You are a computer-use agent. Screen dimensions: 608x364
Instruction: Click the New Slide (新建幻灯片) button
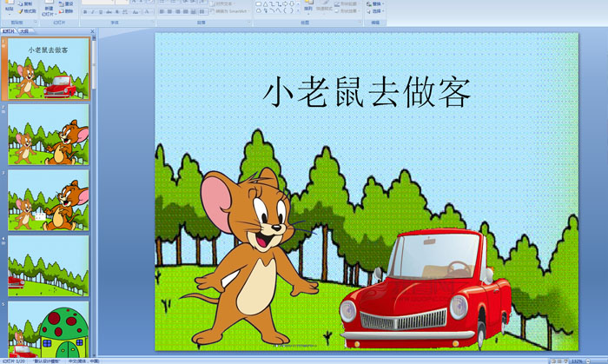(49, 8)
